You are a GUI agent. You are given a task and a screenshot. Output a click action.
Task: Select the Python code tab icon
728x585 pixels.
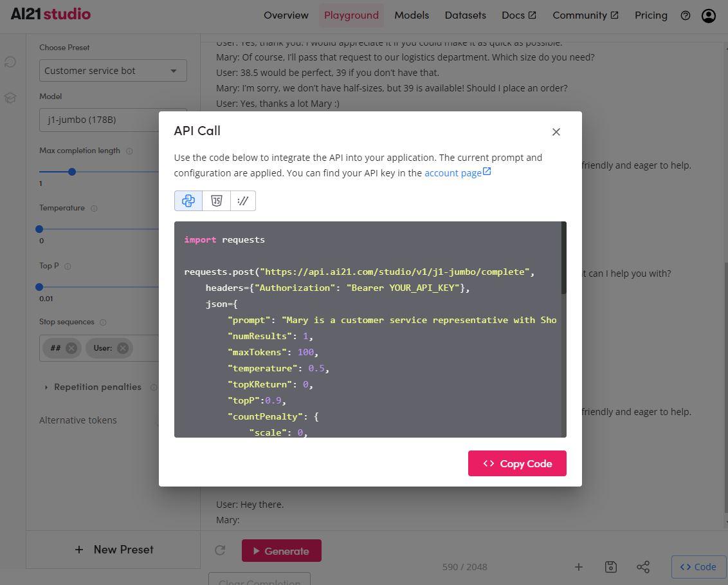point(188,201)
